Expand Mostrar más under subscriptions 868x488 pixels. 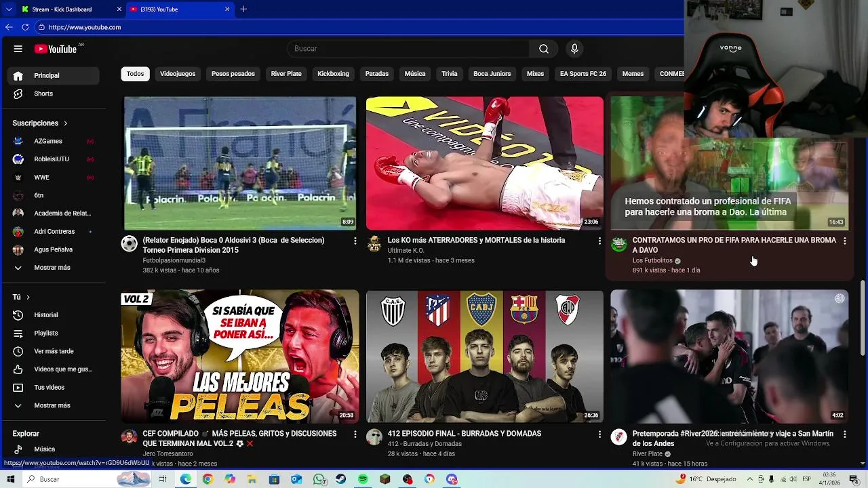click(x=53, y=268)
